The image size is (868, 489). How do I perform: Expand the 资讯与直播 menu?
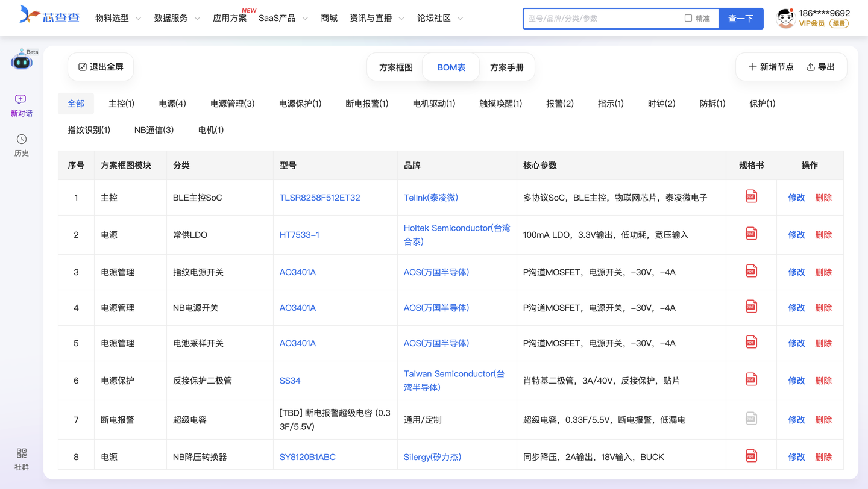coord(377,18)
